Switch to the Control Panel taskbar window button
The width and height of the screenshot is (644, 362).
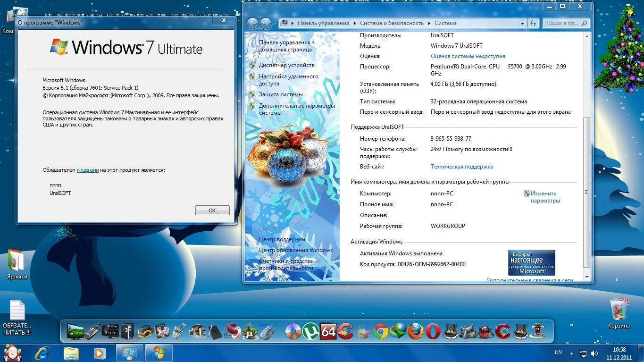pyautogui.click(x=130, y=353)
